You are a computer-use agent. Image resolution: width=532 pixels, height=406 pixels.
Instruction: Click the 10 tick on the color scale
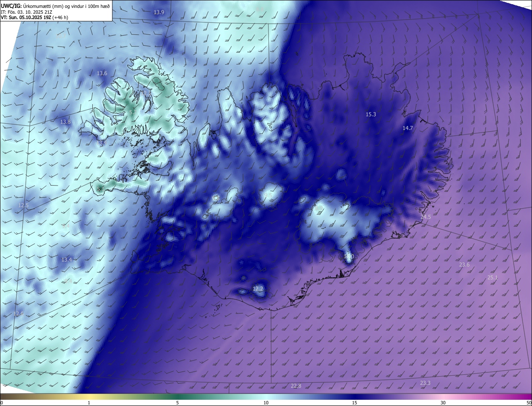(x=266, y=403)
